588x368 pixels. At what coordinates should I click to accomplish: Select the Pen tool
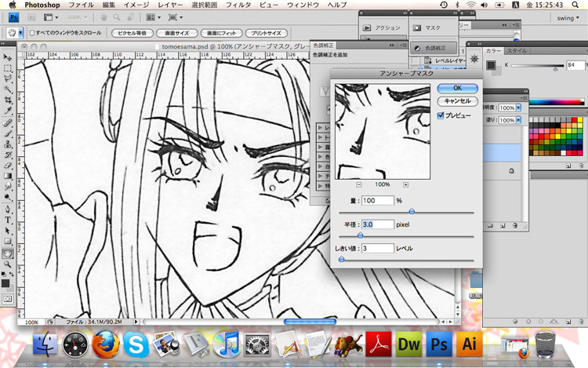(7, 209)
